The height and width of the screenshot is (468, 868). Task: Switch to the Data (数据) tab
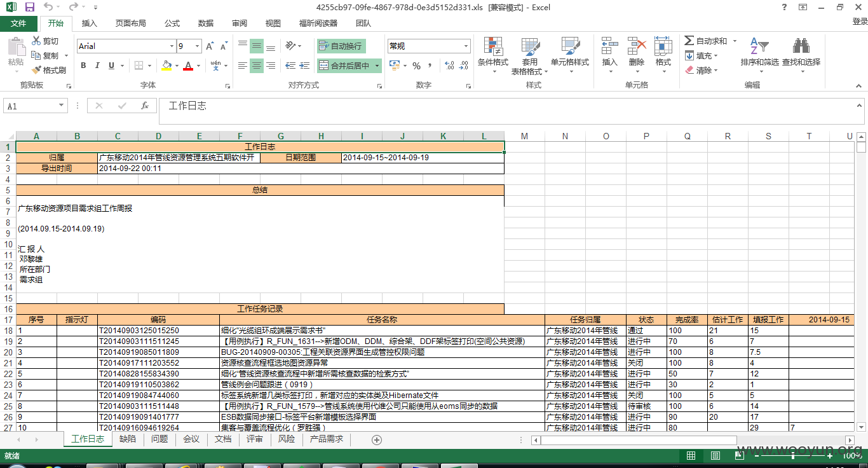pyautogui.click(x=206, y=24)
